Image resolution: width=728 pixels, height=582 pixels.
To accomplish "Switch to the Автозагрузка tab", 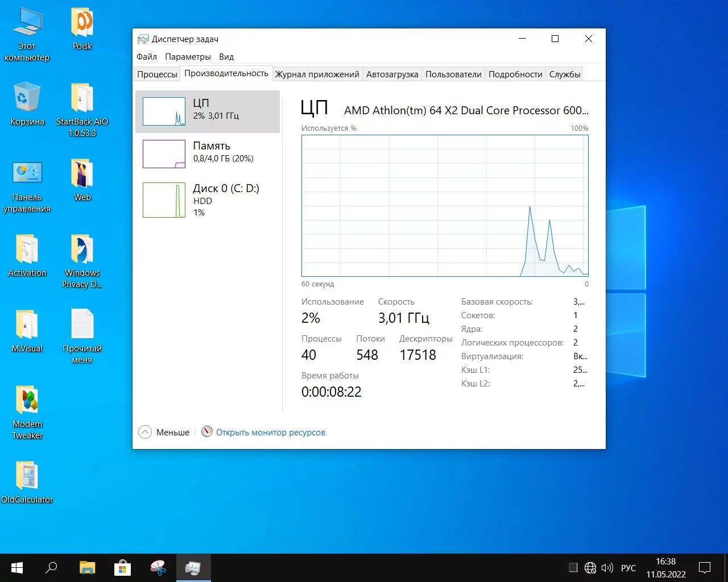I will (x=392, y=74).
